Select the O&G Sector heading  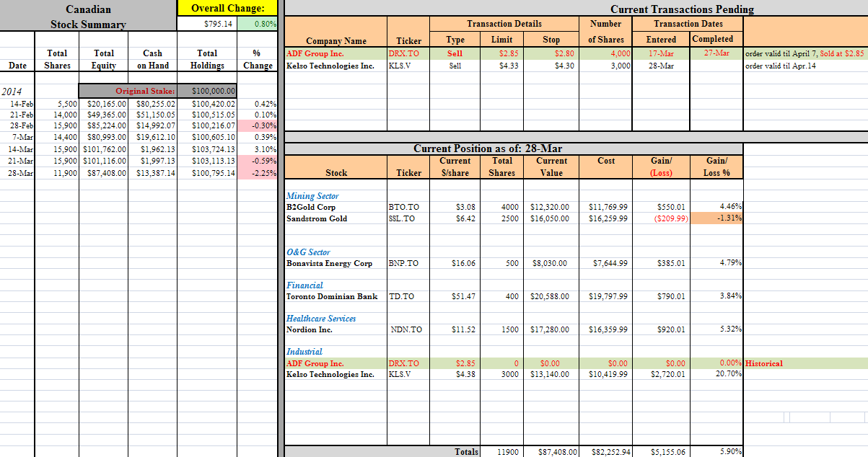(308, 252)
